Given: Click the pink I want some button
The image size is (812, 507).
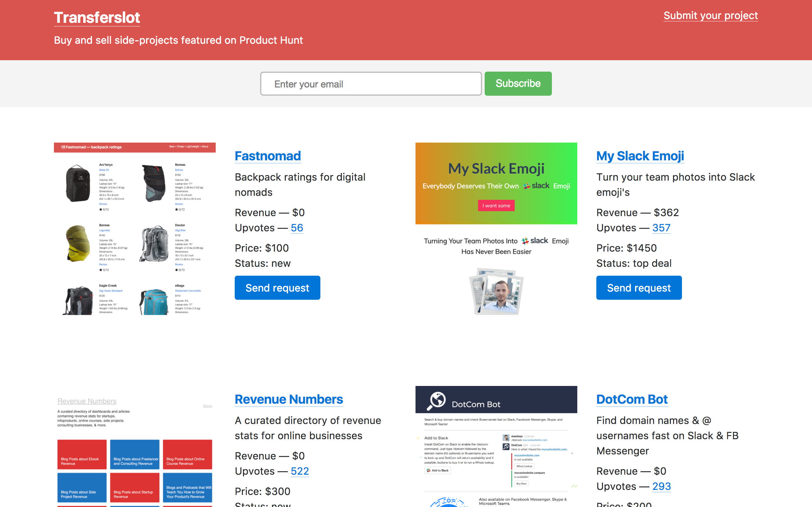Looking at the screenshot, I should 496,206.
